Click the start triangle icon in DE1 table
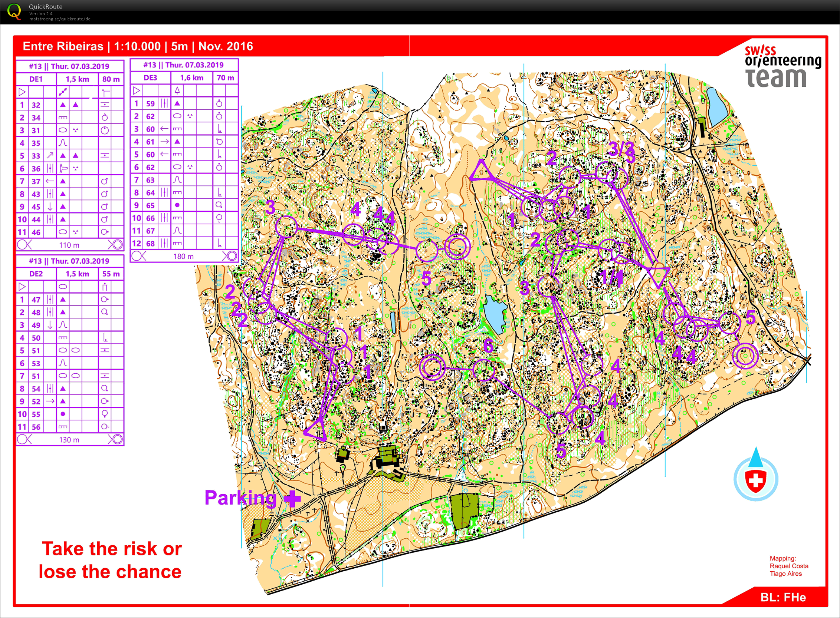This screenshot has width=840, height=618. [22, 92]
